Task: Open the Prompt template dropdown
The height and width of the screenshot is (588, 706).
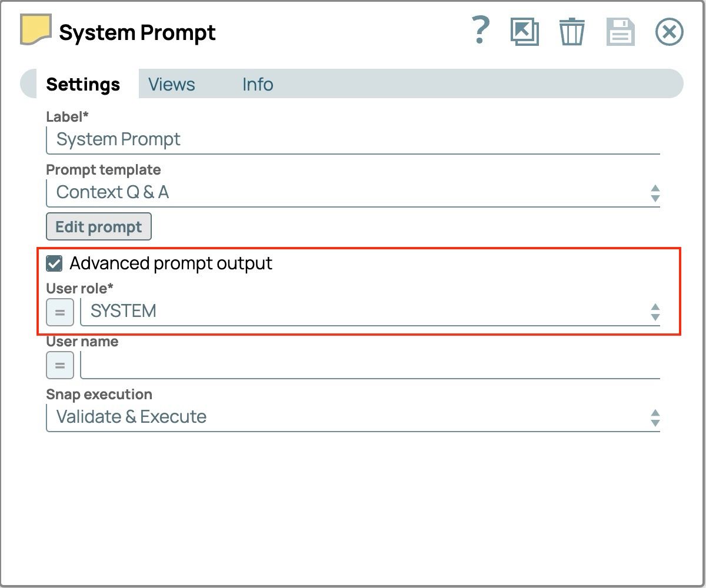Action: pos(353,193)
